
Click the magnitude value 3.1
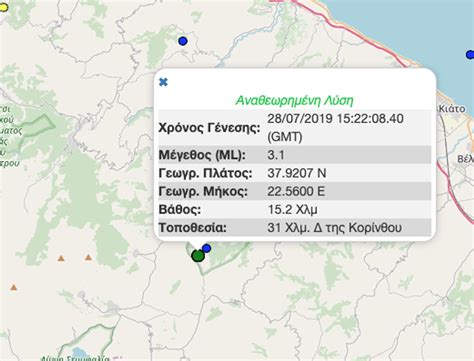[276, 155]
